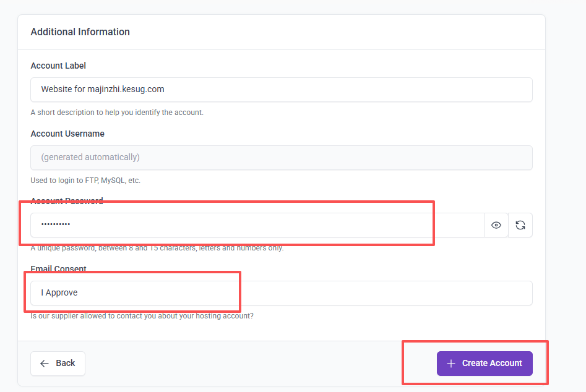Screen dimensions: 586x392
Task: Click the supplier contact question text
Action: pos(142,316)
